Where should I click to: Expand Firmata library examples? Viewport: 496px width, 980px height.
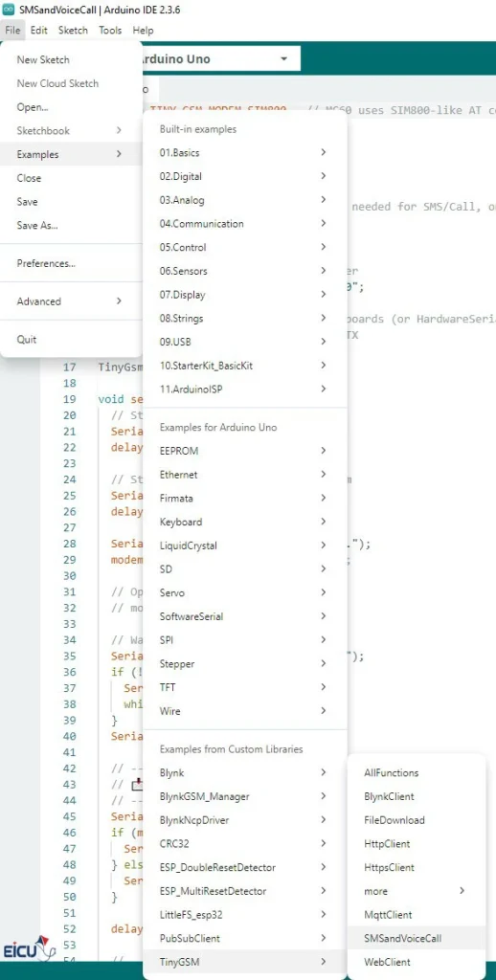tap(244, 498)
